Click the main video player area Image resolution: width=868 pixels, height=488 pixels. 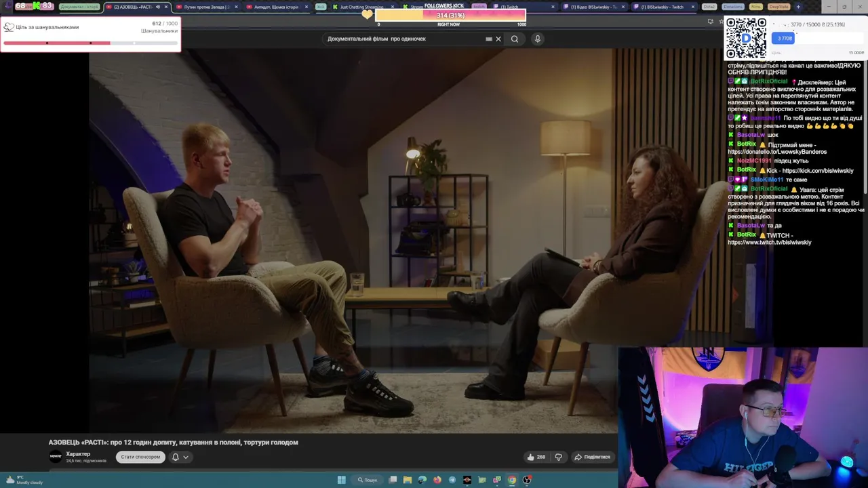[x=353, y=241]
